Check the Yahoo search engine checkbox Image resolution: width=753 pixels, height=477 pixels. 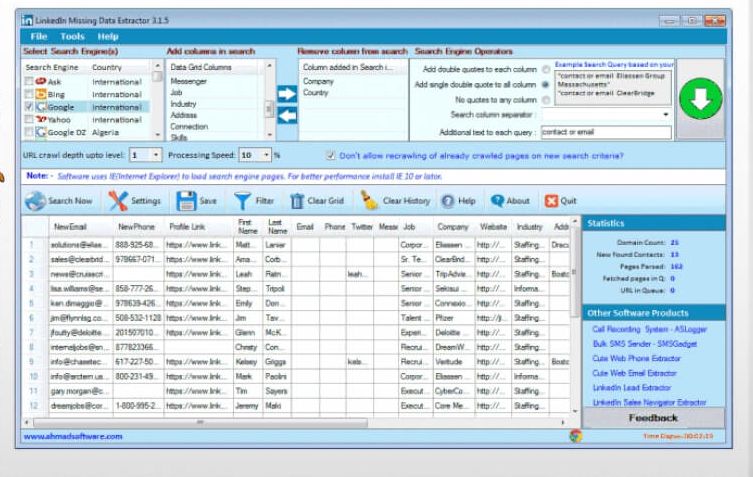pos(29,119)
